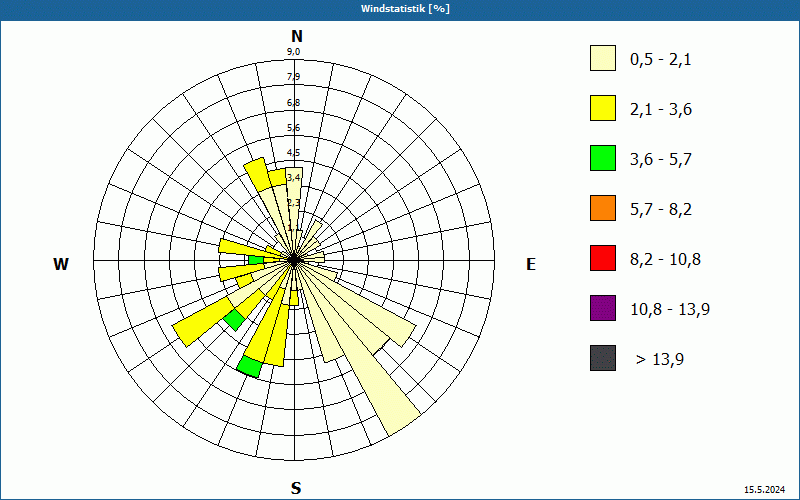
Task: Click the legend text '3,6 - 5,7'
Action: tap(661, 160)
